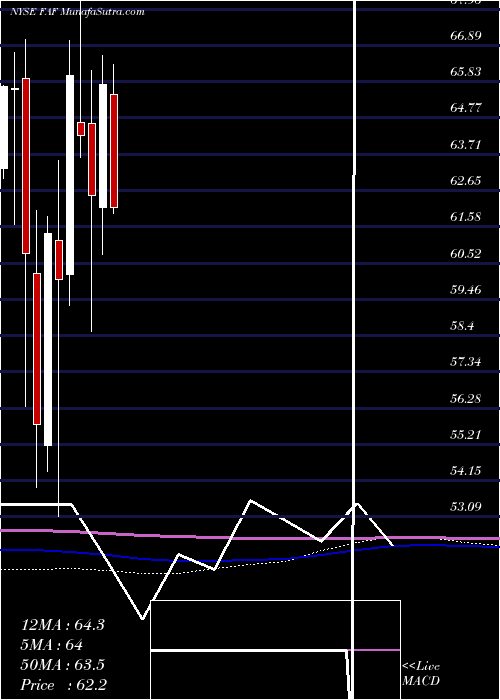This screenshot has height=700, width=500.
Task: Click the <<Live MACD label
Action: tap(421, 674)
